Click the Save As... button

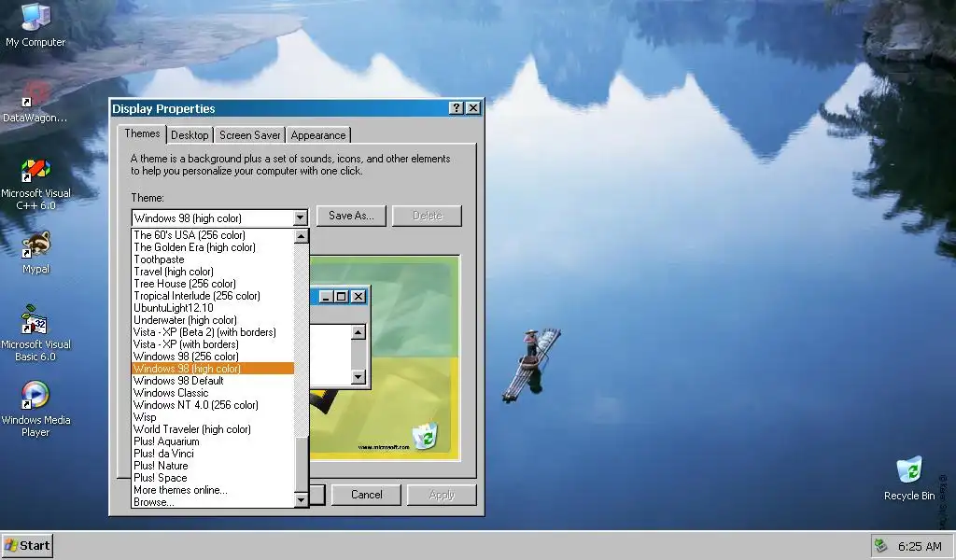[351, 216]
